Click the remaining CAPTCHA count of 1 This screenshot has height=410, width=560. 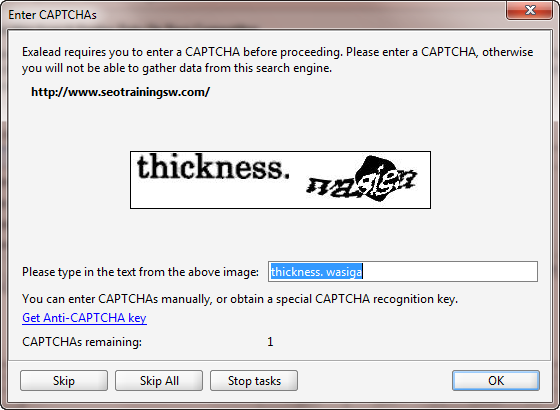click(270, 342)
